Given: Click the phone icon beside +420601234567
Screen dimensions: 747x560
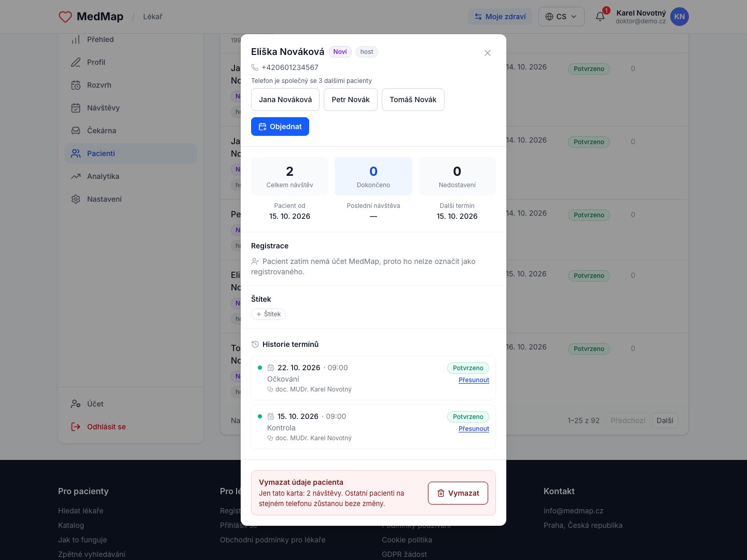Looking at the screenshot, I should tap(255, 67).
